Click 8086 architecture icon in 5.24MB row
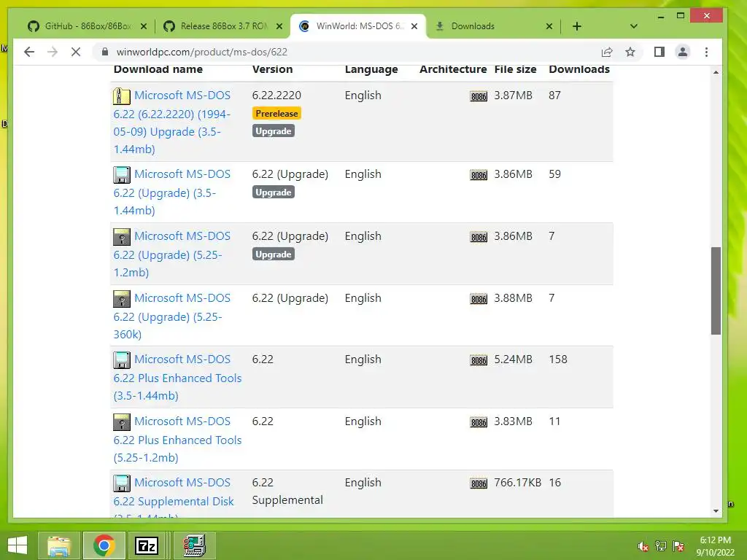The width and height of the screenshot is (747, 560). [479, 360]
